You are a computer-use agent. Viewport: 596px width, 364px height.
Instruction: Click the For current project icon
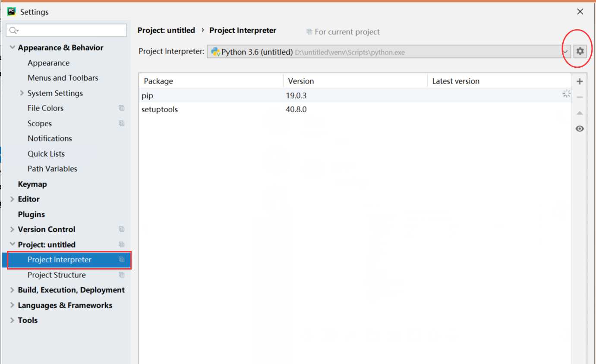coord(309,32)
